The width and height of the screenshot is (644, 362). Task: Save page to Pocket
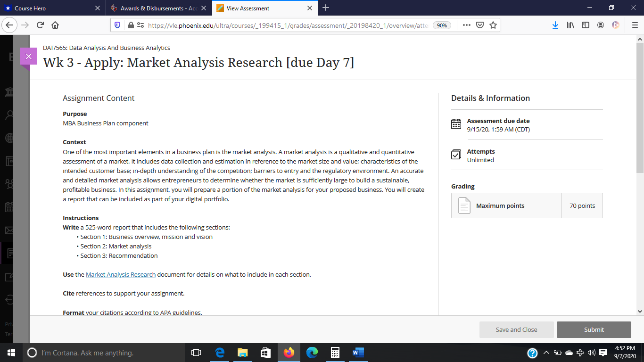[480, 25]
